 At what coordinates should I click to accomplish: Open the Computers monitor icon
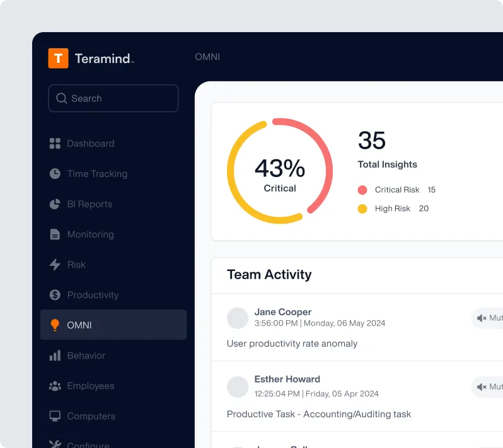pyautogui.click(x=55, y=416)
